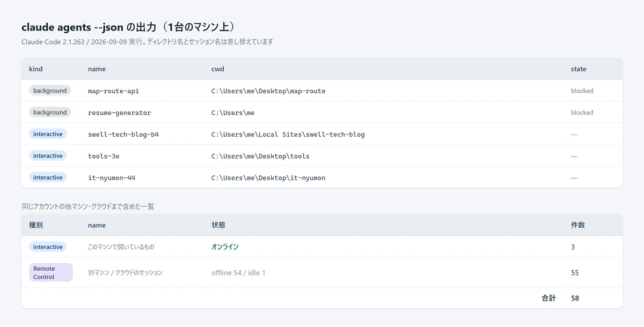Click the blocked state of map-route-api
Screen dimensions: 644x327
[582, 91]
